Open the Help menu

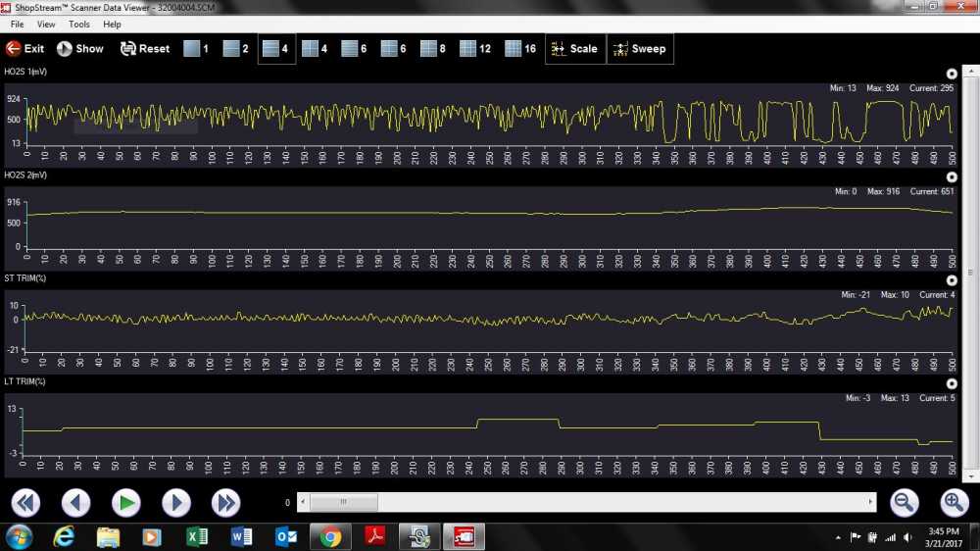(112, 25)
